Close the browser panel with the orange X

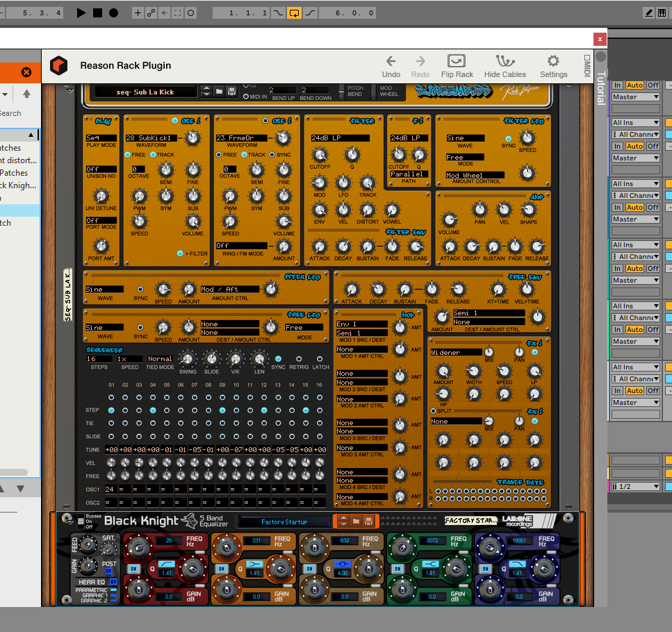tap(26, 72)
